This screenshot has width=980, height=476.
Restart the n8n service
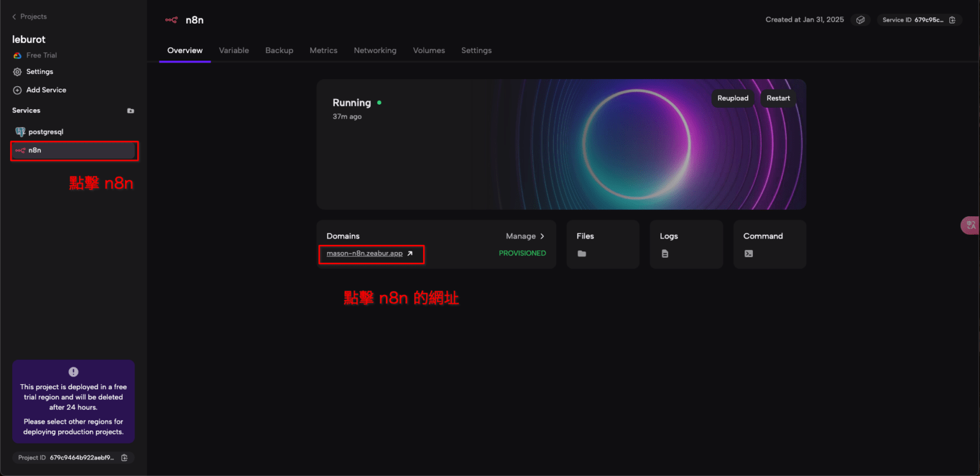[778, 98]
